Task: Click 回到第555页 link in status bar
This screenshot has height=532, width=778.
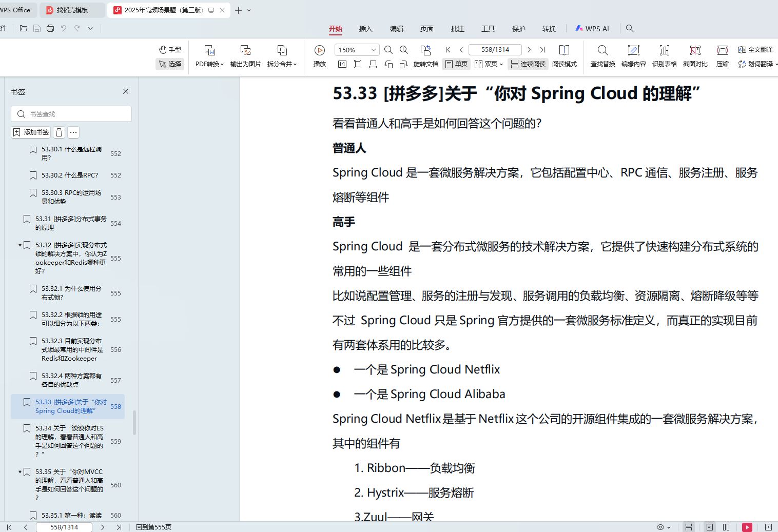Action: coord(153,527)
